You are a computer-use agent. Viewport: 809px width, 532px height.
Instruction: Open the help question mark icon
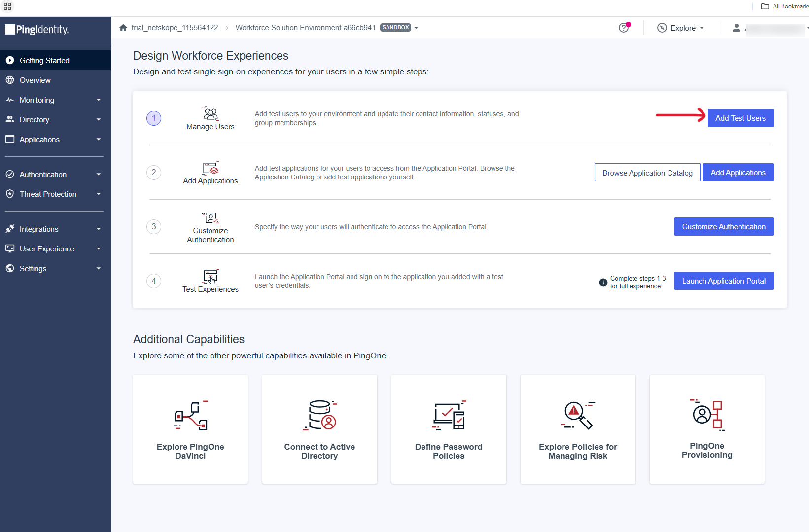[624, 28]
